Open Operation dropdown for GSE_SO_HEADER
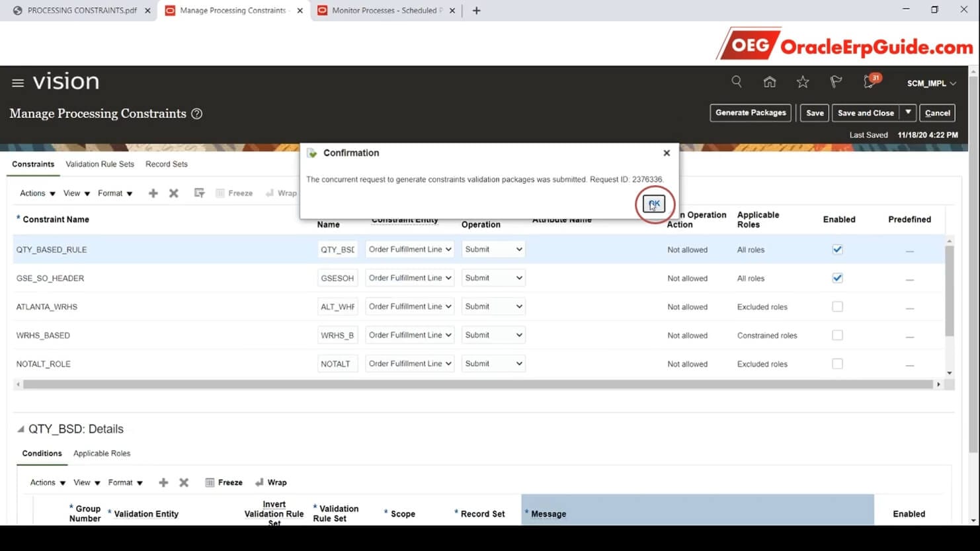Viewport: 980px width, 551px height. pos(493,278)
